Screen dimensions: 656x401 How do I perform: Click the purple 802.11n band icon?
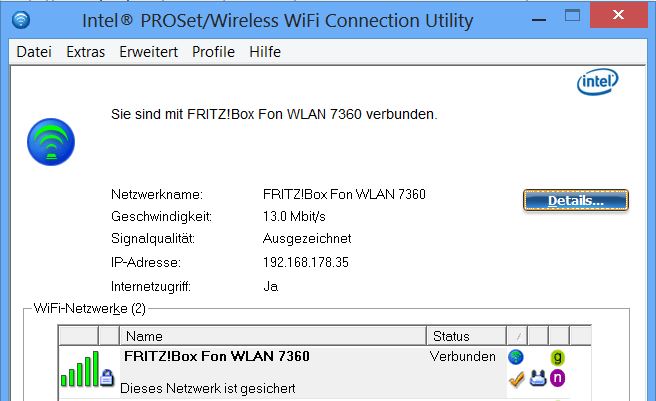557,378
